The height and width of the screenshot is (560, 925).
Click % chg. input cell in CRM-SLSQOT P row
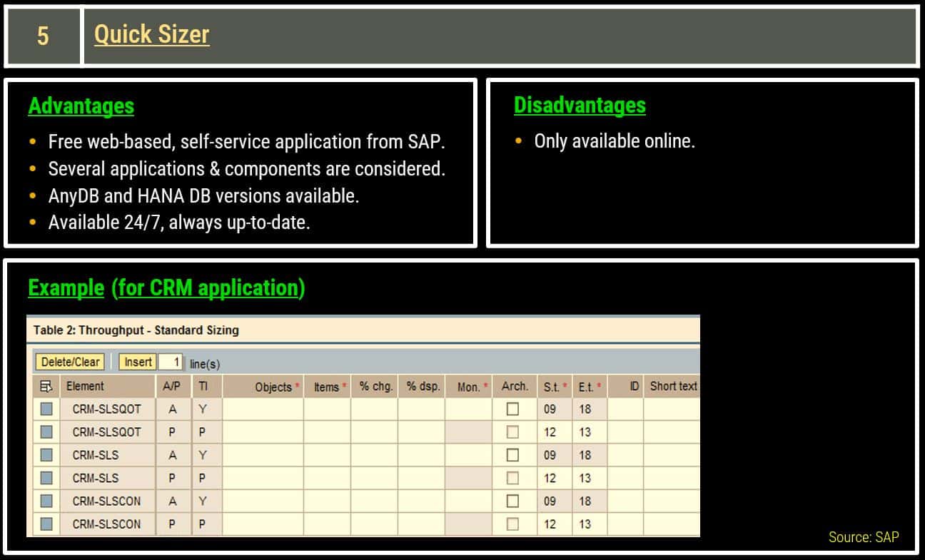click(374, 432)
